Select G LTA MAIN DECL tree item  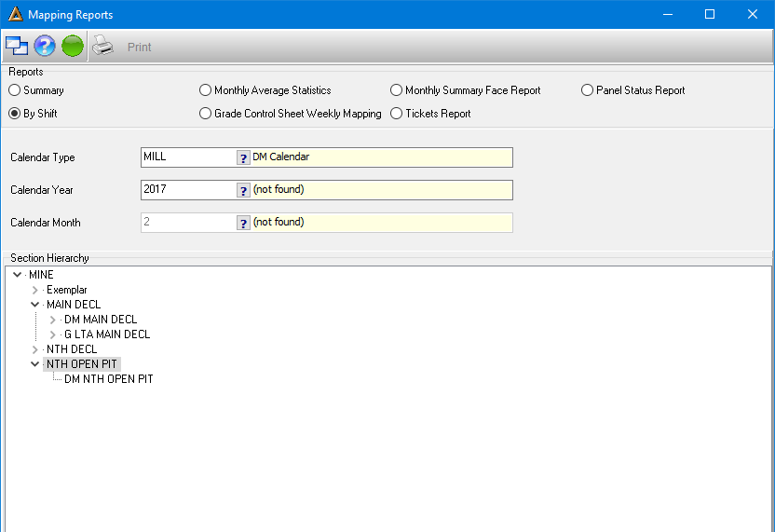(107, 334)
